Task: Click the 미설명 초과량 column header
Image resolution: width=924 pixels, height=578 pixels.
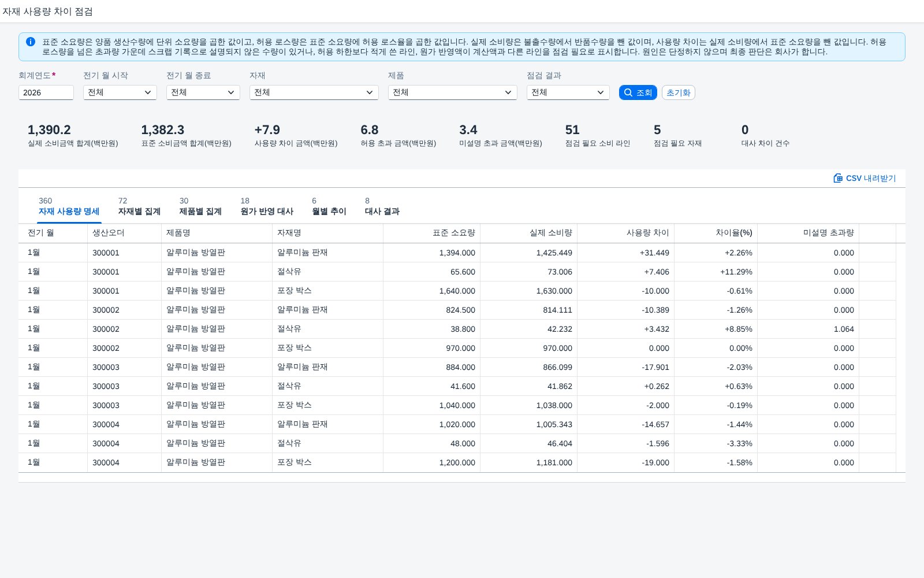Action: (x=808, y=233)
